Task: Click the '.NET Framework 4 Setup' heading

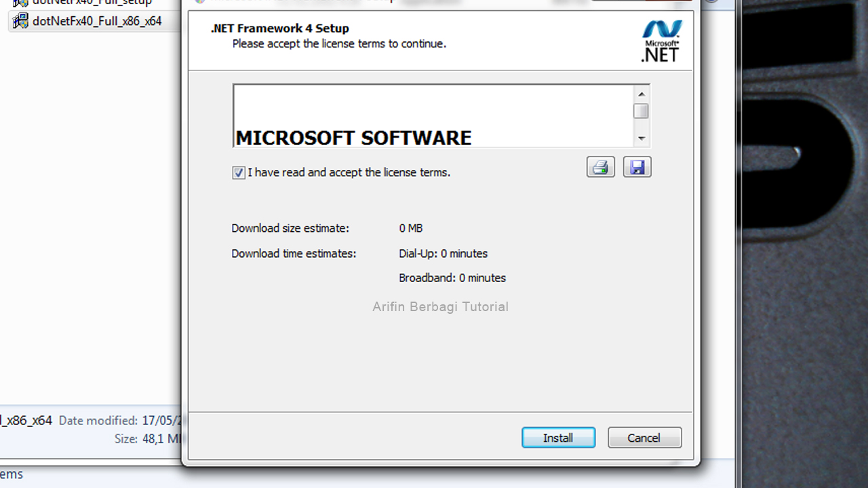Action: (280, 28)
